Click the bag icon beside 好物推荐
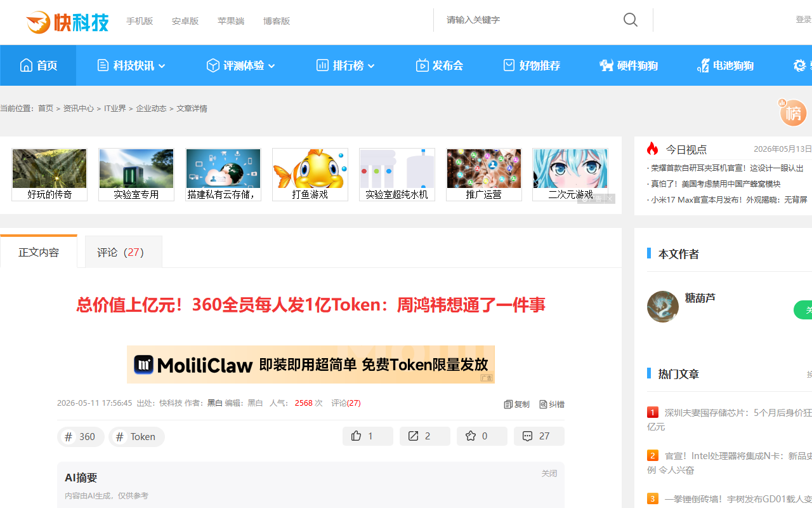This screenshot has height=508, width=812. click(x=509, y=65)
